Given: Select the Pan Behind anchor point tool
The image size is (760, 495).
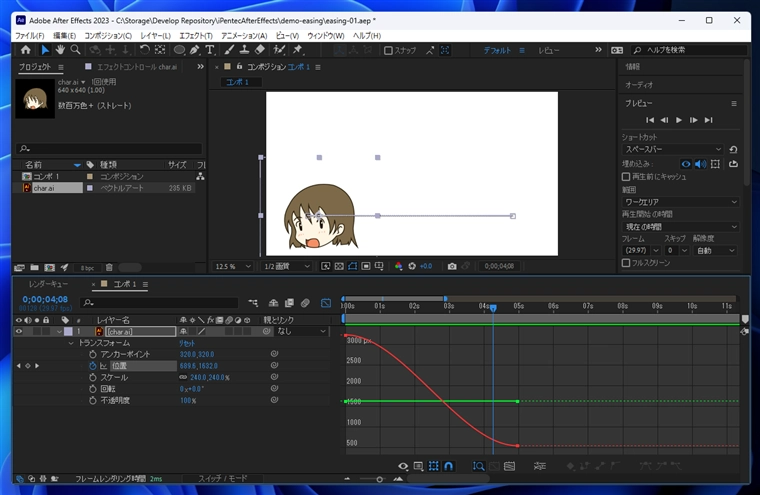Looking at the screenshot, I should coord(160,49).
